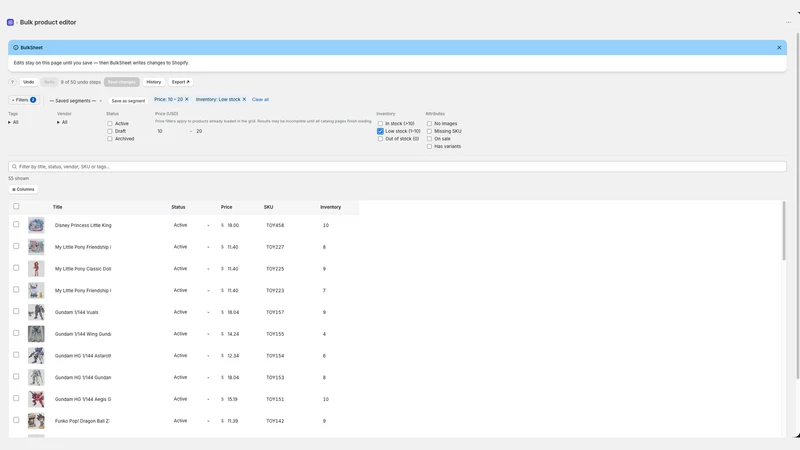Select the Disney Princess Little King row checkbox

pos(16,224)
